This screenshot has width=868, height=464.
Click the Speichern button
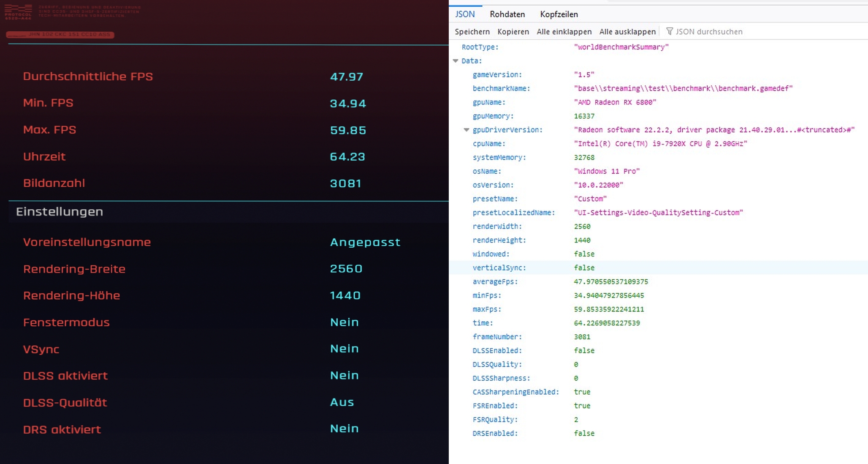point(472,32)
